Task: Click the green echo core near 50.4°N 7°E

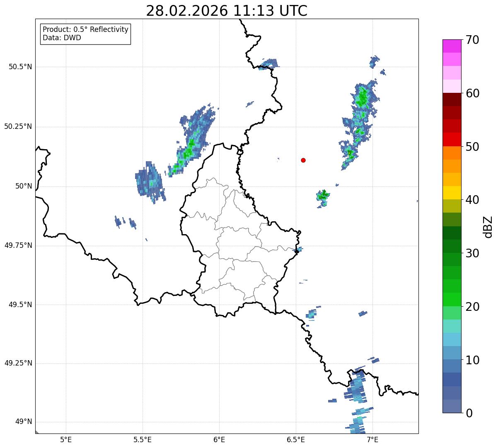Action: 363,98
